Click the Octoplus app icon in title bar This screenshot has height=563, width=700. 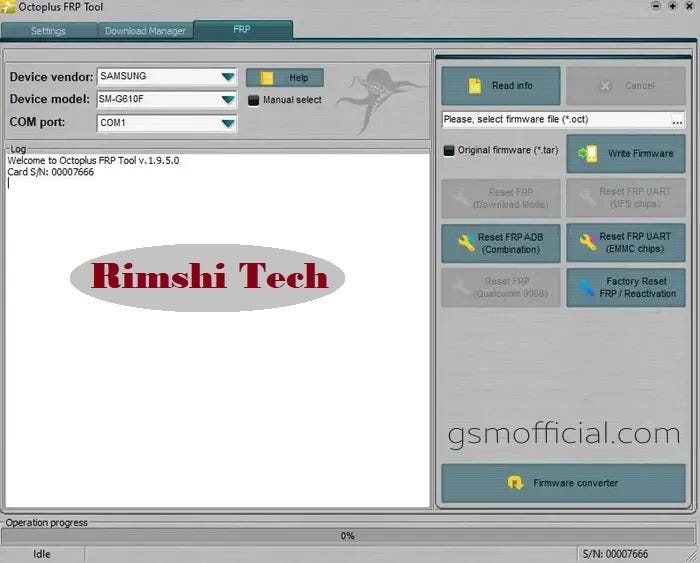8,7
